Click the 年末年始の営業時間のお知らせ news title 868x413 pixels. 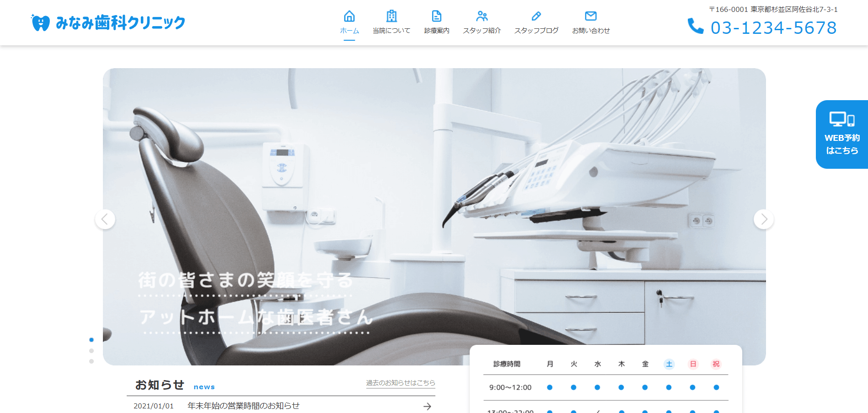click(x=243, y=406)
